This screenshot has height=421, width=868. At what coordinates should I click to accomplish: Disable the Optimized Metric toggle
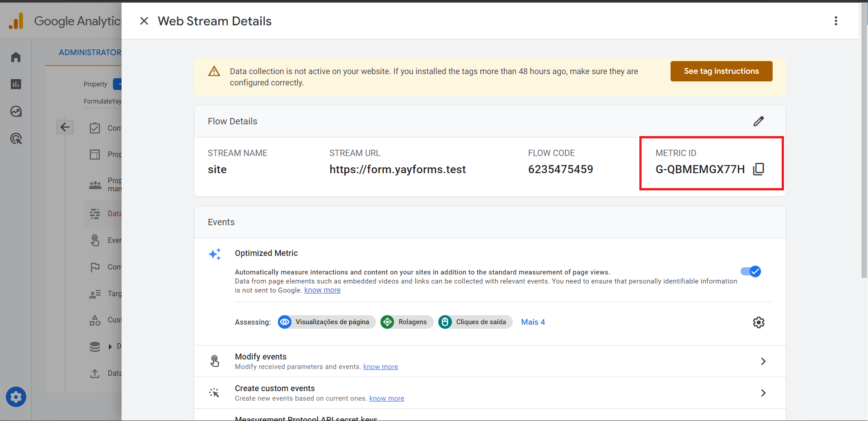click(x=750, y=271)
